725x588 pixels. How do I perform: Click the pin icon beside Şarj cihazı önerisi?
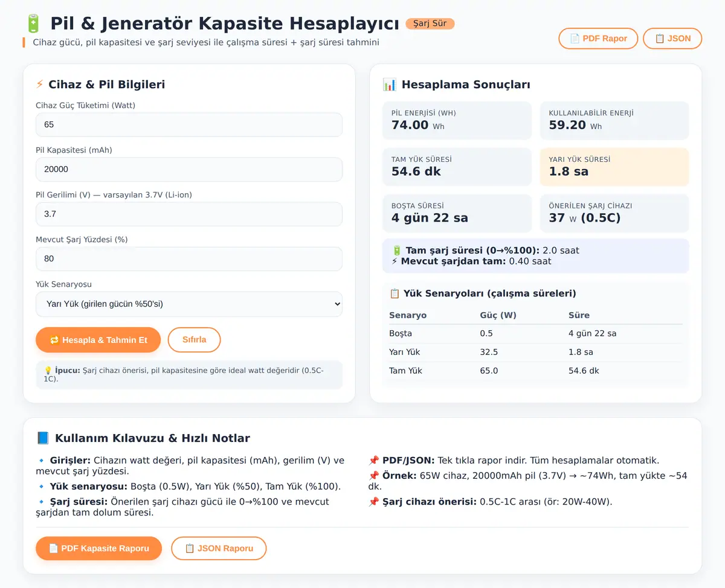tap(373, 502)
